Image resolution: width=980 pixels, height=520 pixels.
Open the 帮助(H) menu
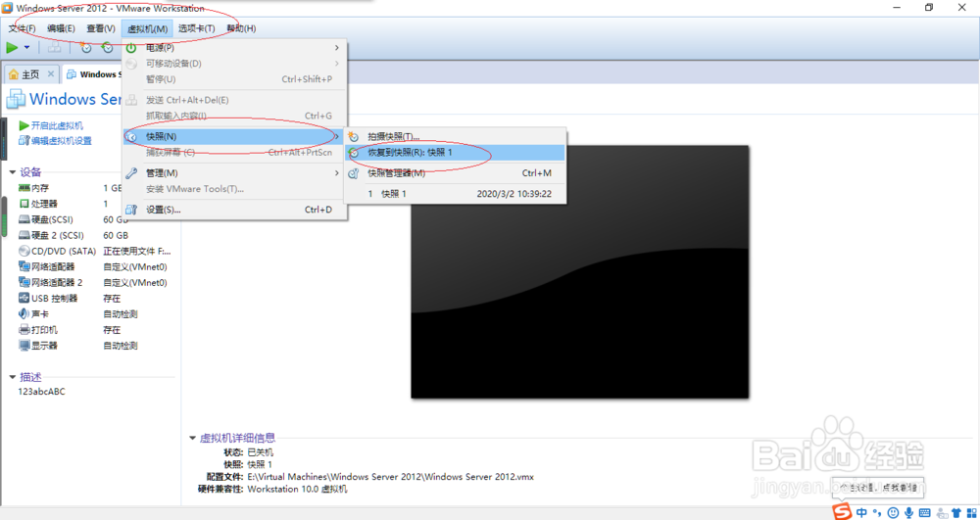241,28
